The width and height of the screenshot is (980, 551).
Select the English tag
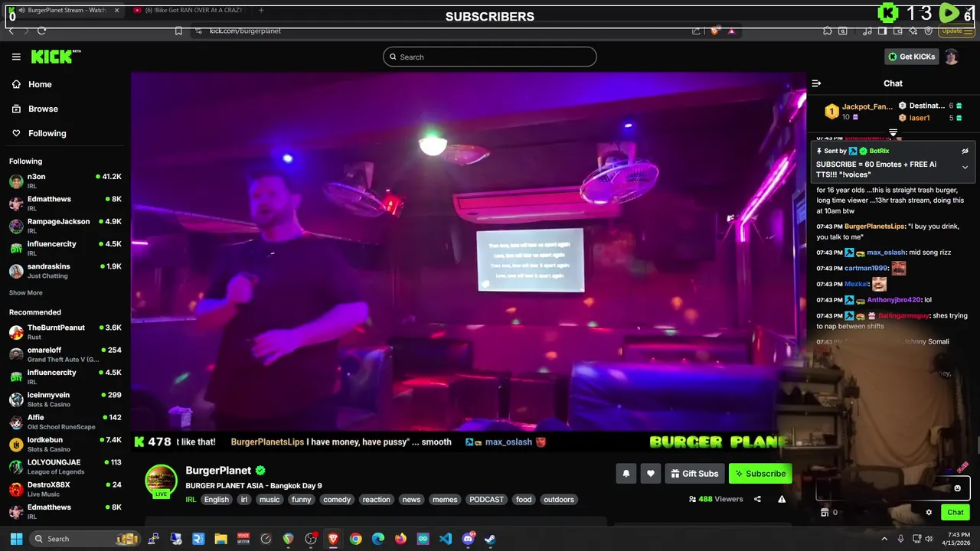coord(217,500)
